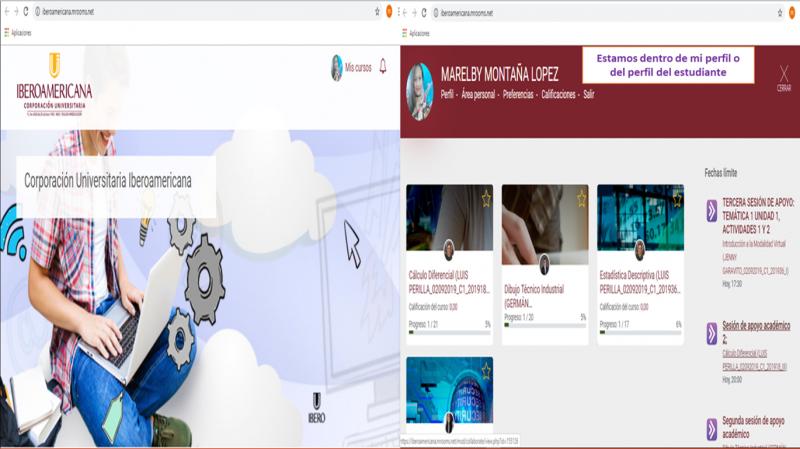This screenshot has height=449, width=800.
Task: Open Dibujo Técnico Industrial course title
Action: (x=534, y=296)
